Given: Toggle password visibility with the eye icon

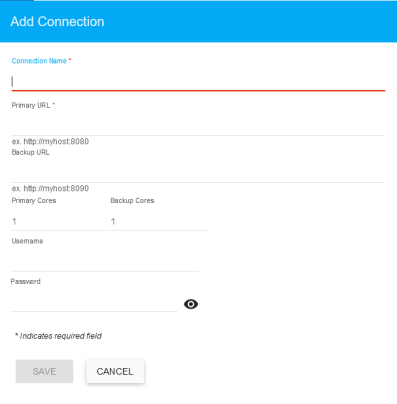Looking at the screenshot, I should click(191, 304).
